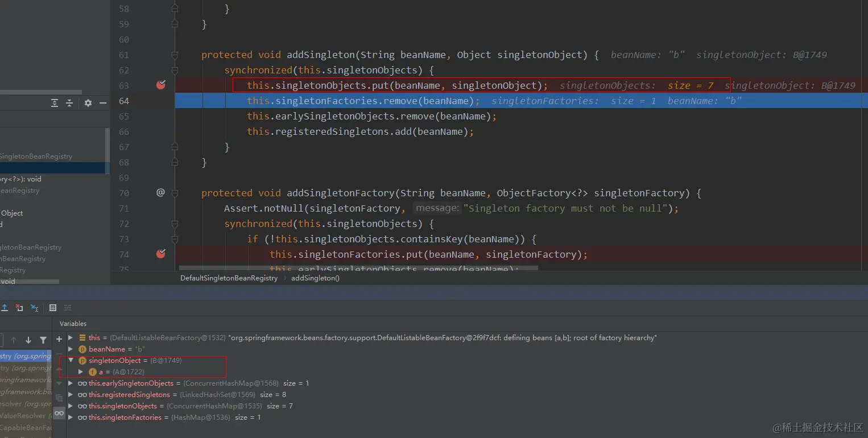Click line number 61 in the gutter
Image resolution: width=868 pixels, height=438 pixels.
[124, 55]
